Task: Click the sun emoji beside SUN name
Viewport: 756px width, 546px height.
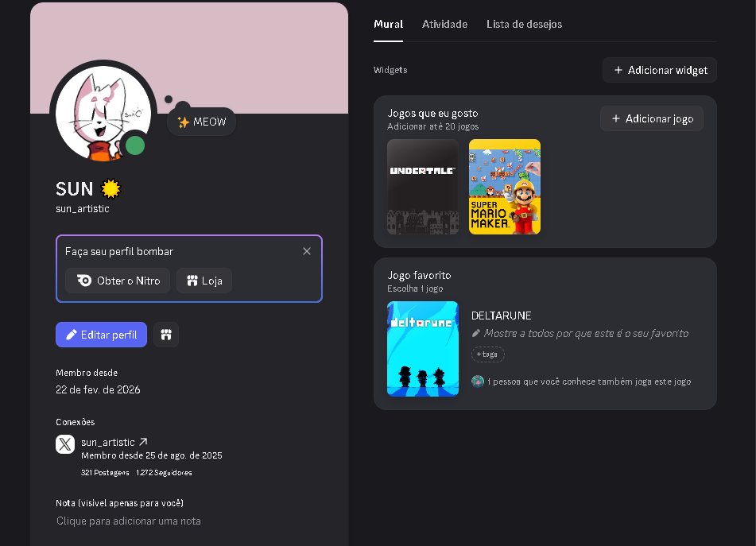Action: [x=110, y=188]
